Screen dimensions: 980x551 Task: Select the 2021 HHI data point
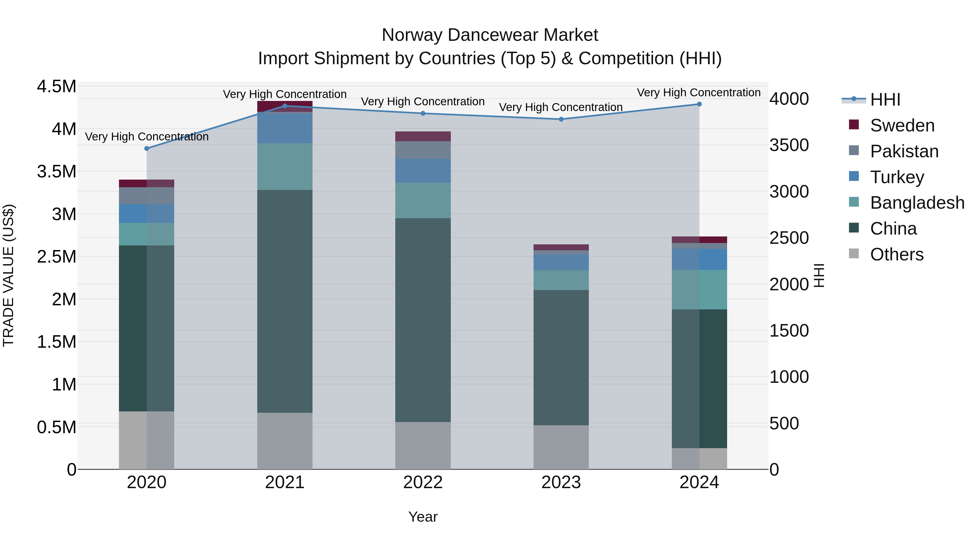coord(285,106)
